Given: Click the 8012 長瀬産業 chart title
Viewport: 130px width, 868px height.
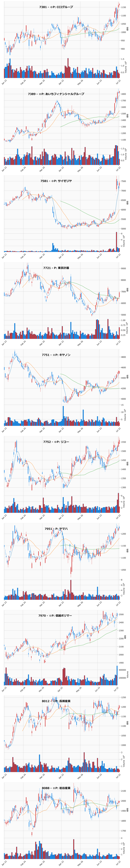Looking at the screenshot, I should coord(56,703).
